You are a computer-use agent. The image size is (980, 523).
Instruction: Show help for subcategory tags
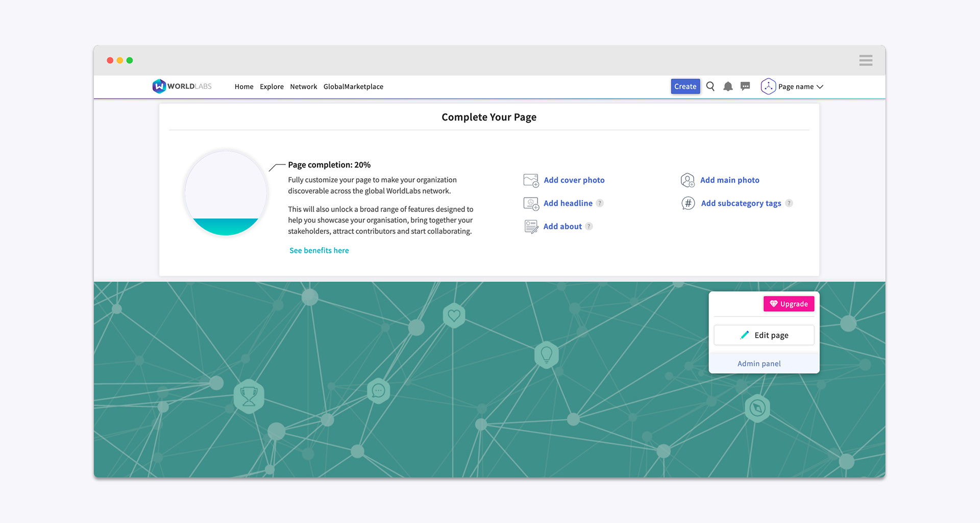coord(789,203)
